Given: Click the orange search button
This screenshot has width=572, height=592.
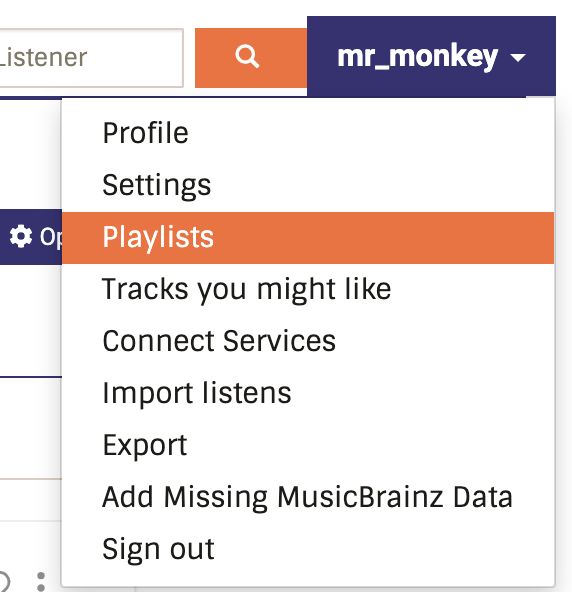Looking at the screenshot, I should point(251,58).
